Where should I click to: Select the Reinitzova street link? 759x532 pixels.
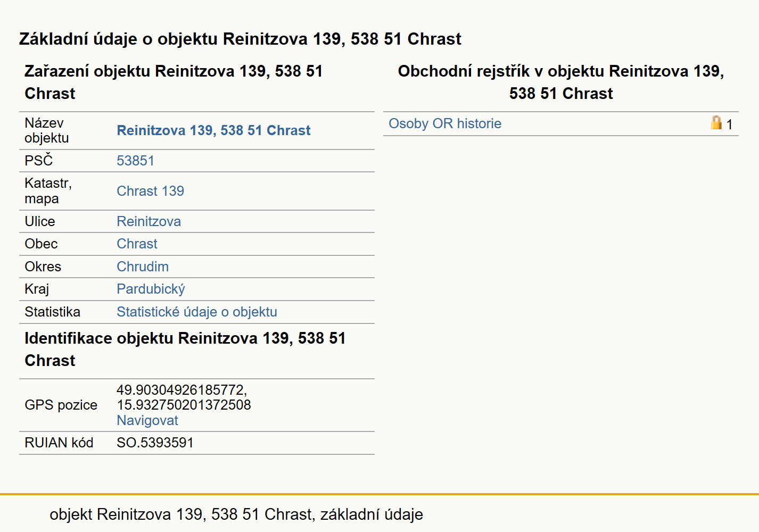point(148,221)
